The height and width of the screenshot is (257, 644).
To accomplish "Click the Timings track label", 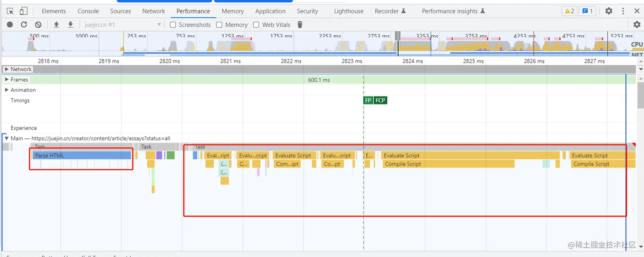I will [x=20, y=100].
